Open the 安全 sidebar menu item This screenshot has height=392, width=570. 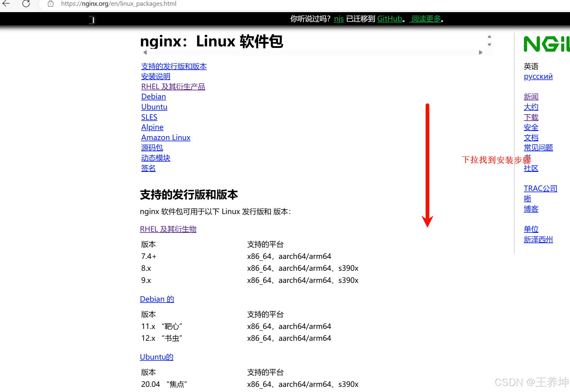[x=531, y=127]
